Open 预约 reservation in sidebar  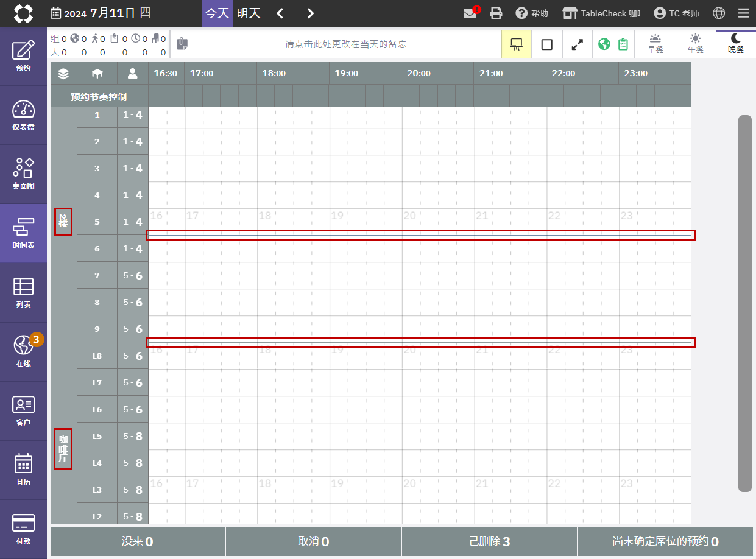coord(23,56)
